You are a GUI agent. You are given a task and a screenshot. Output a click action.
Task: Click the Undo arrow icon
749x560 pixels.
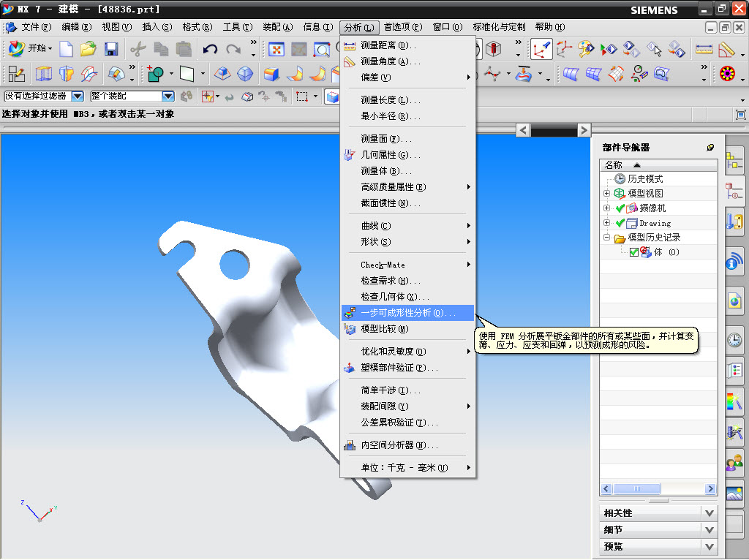pos(210,49)
